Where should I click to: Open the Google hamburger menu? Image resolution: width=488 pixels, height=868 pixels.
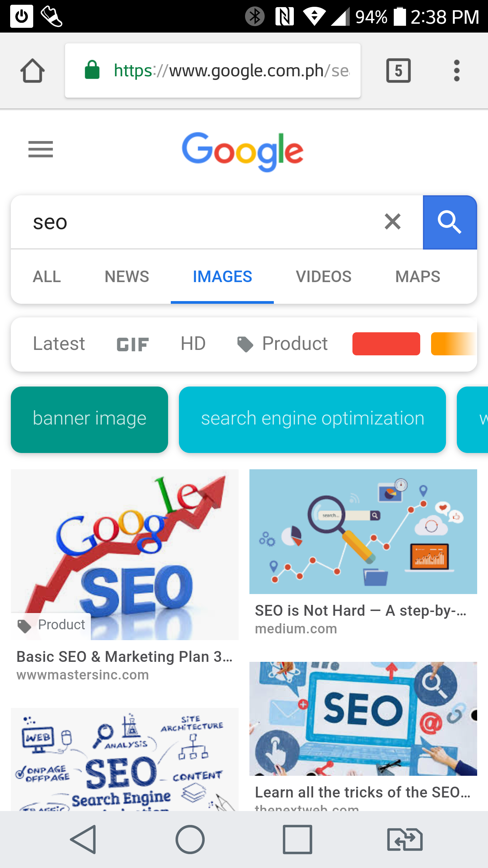[41, 149]
